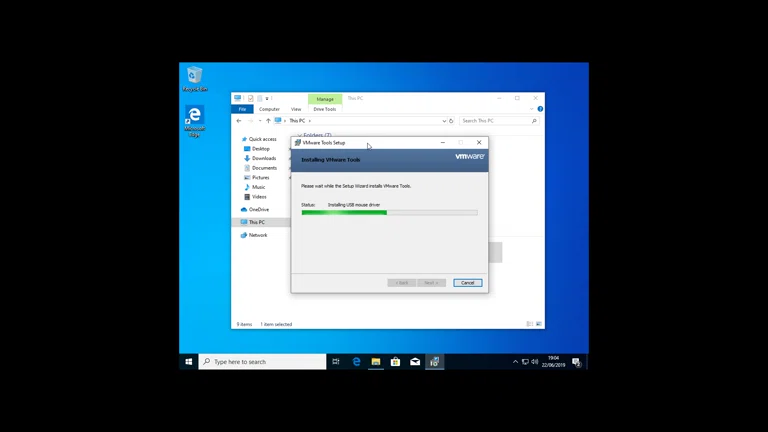Open Task View from the taskbar

click(336, 362)
